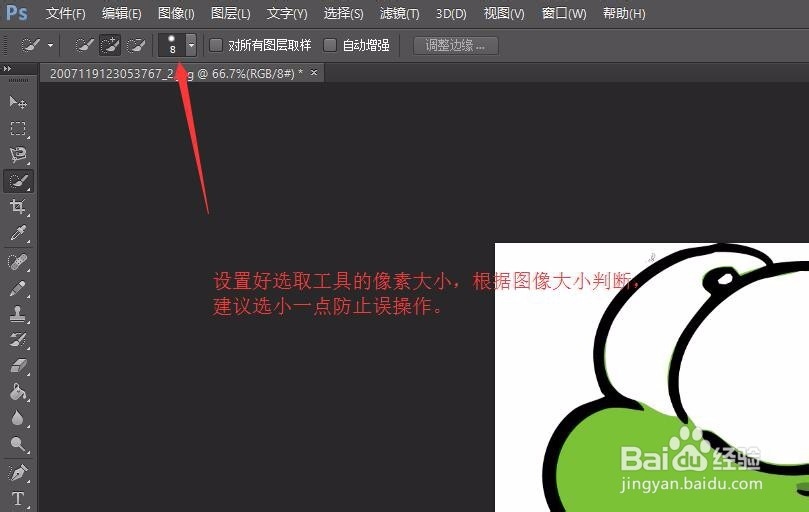This screenshot has height=512, width=809.
Task: Open brush size picker showing 8
Action: [x=172, y=45]
